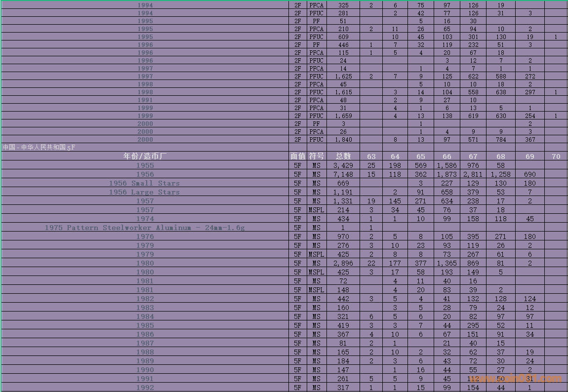Image resolution: width=568 pixels, height=392 pixels.
Task: Click the 1976 year cell
Action: pos(145,236)
